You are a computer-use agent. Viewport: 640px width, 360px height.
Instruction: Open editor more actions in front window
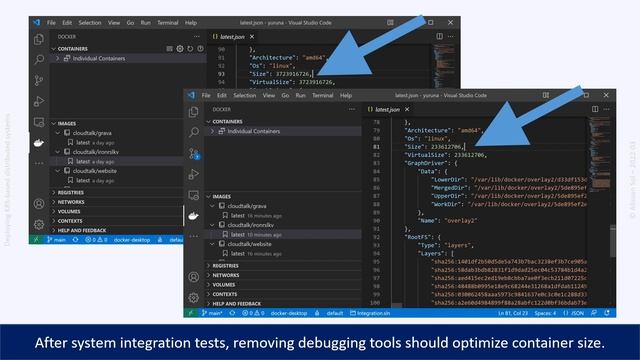pos(607,109)
